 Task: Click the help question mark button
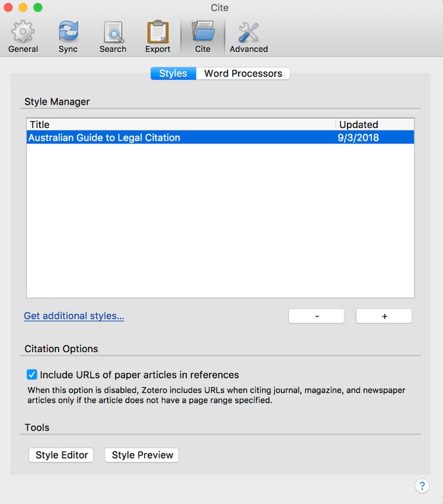[x=422, y=486]
